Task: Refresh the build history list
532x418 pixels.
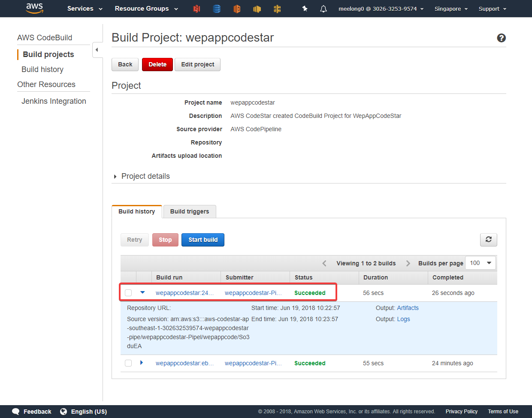Action: pyautogui.click(x=489, y=240)
